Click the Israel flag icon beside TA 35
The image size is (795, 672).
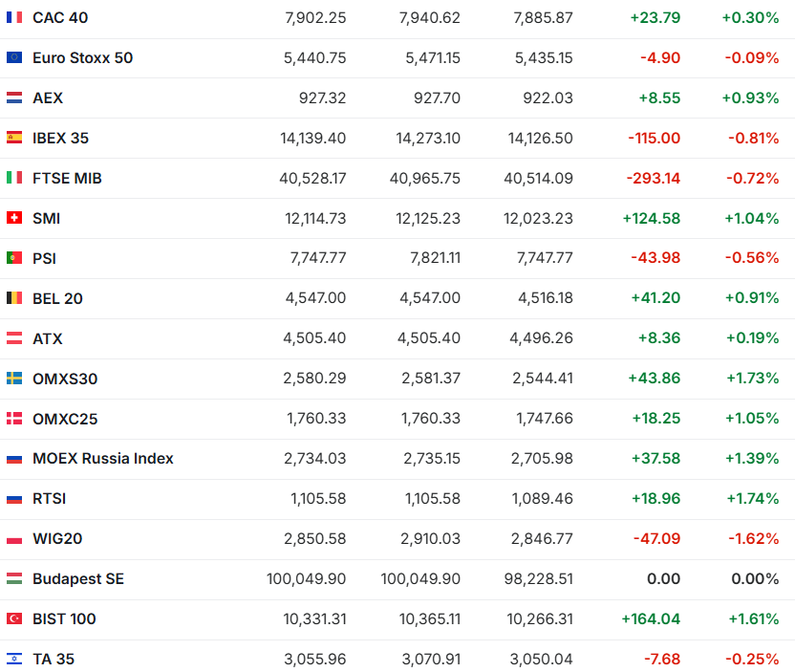[x=14, y=659]
